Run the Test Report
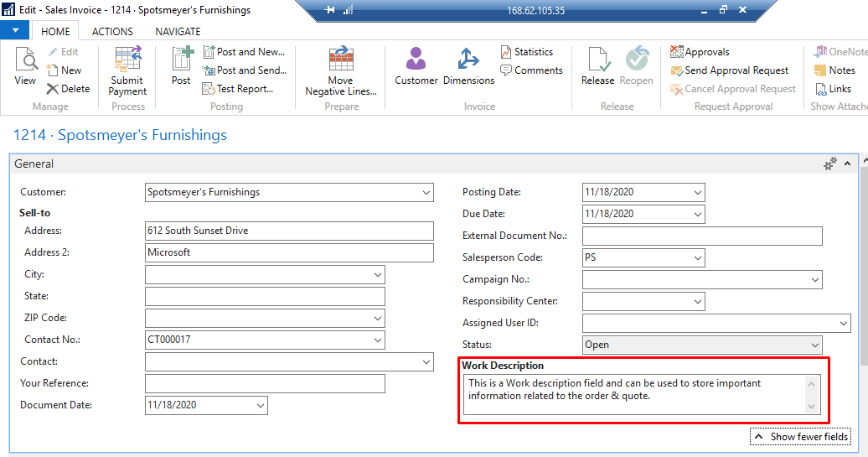The image size is (868, 457). (x=238, y=89)
